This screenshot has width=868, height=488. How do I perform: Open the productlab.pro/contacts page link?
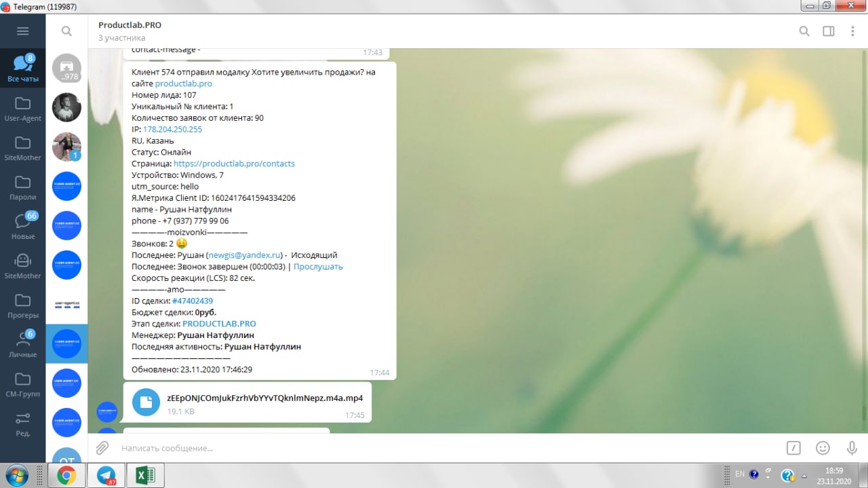(x=234, y=164)
